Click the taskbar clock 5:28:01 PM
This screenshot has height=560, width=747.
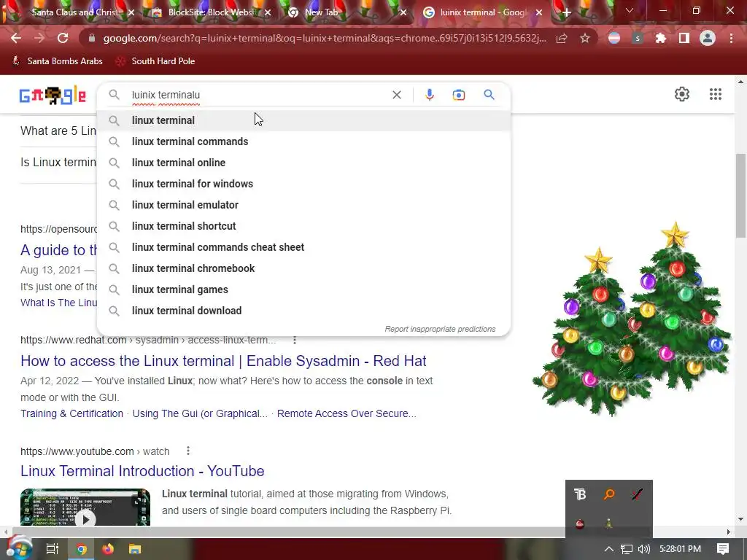pos(680,549)
